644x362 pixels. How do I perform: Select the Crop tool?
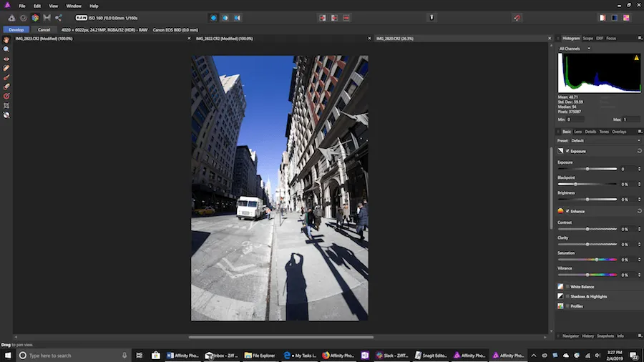click(6, 105)
